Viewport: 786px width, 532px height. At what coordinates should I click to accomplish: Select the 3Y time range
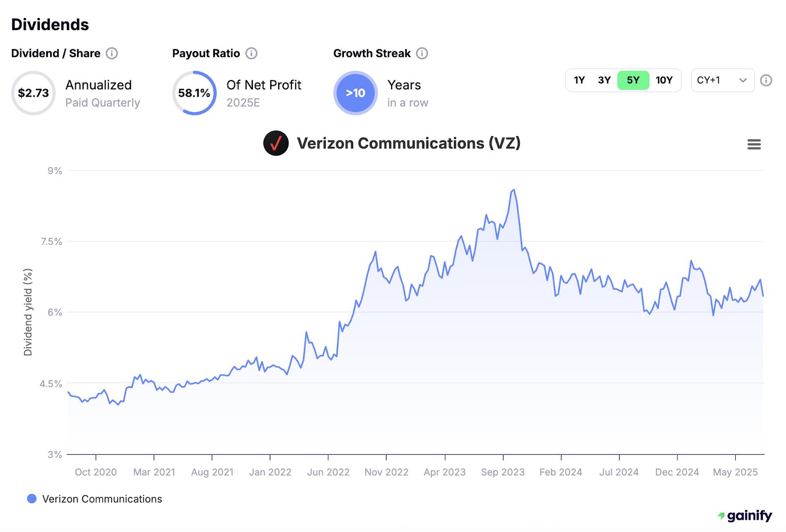pos(604,80)
